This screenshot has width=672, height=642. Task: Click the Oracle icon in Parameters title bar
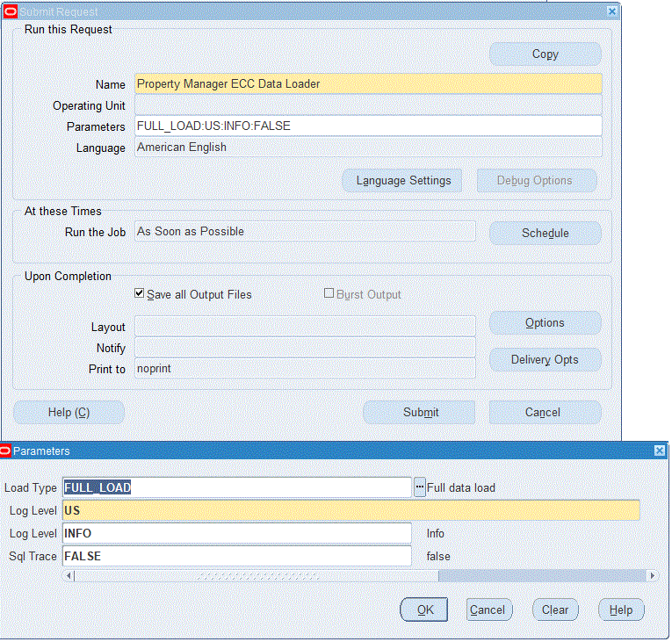(x=5, y=451)
